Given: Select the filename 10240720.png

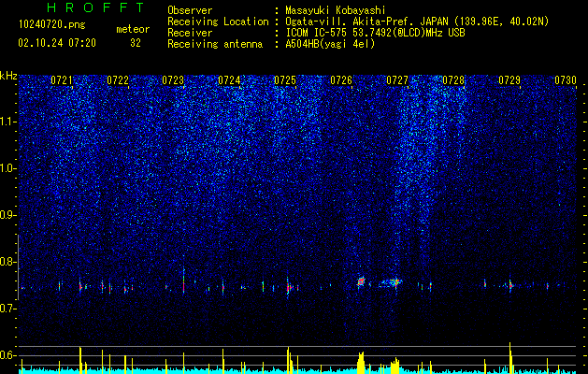Looking at the screenshot, I should 51,25.
